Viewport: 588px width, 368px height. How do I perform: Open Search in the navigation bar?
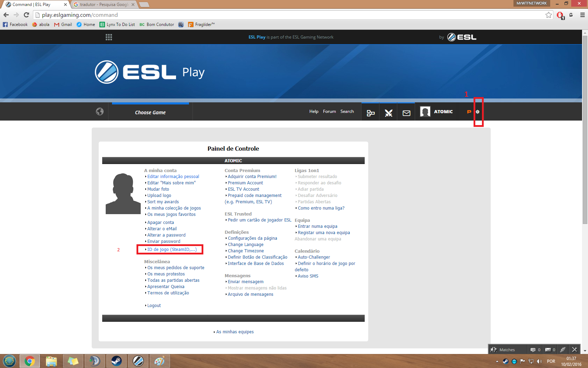(347, 111)
